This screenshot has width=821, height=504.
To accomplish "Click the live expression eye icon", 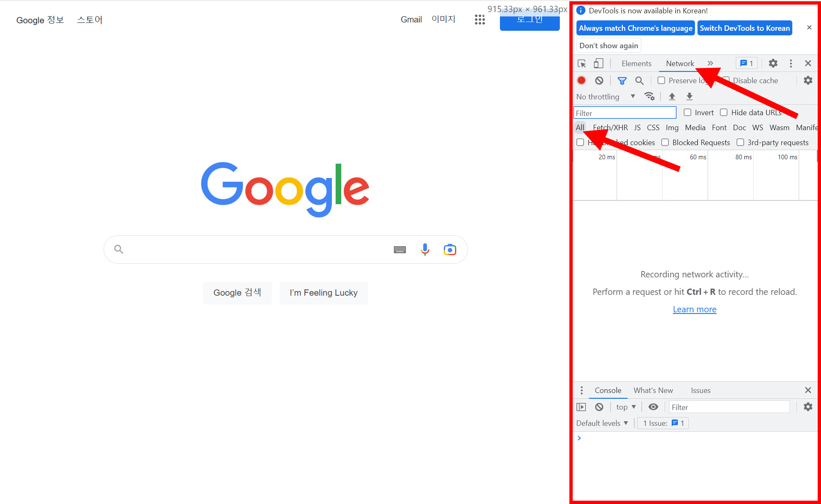I will click(653, 407).
